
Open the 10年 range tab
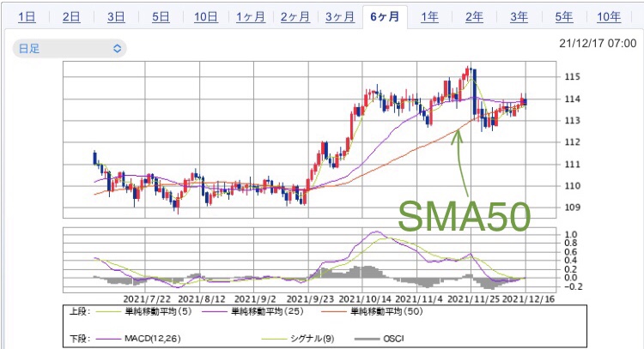609,17
